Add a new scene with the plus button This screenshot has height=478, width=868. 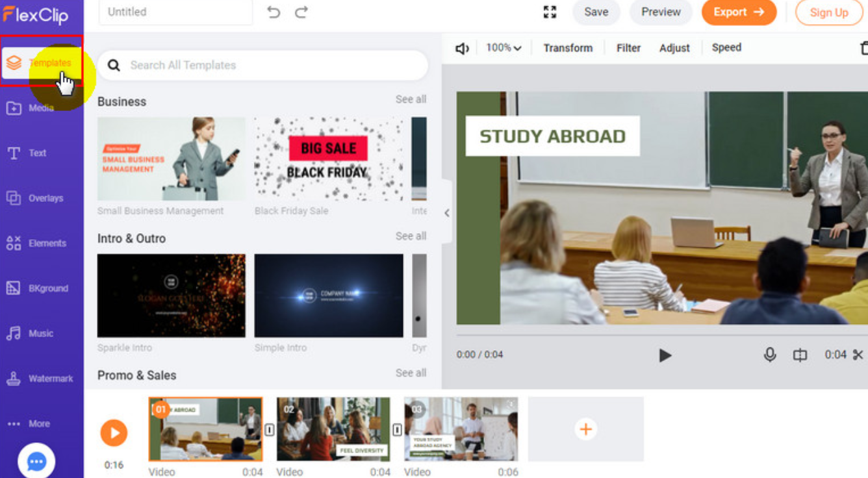(x=585, y=429)
